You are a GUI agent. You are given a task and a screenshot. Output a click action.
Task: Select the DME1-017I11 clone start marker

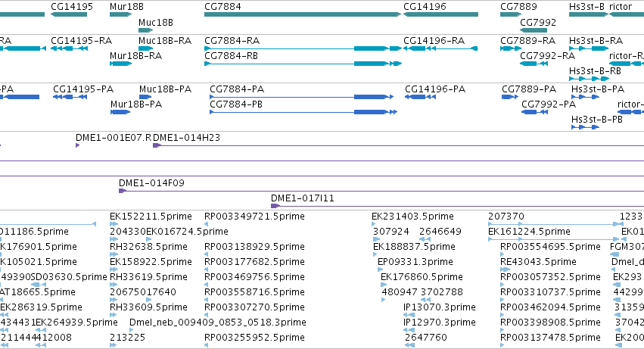275,206
